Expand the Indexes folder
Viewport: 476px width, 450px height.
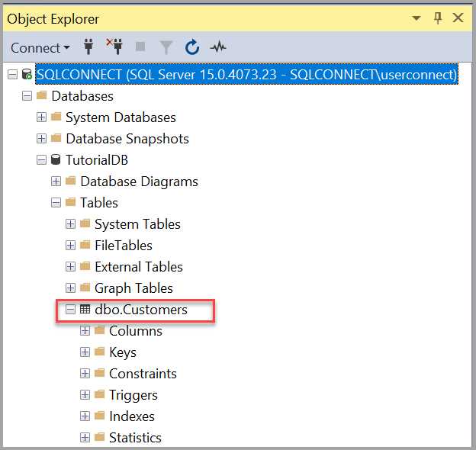tap(85, 416)
